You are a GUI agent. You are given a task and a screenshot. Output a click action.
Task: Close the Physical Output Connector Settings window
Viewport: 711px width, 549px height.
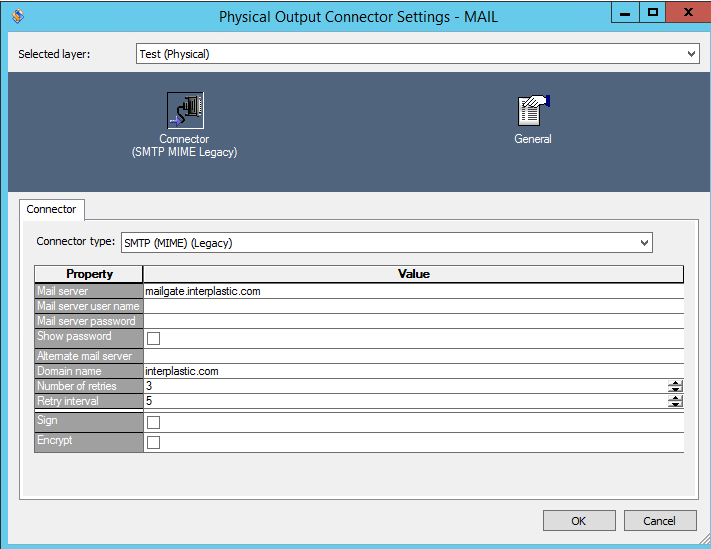coord(688,13)
